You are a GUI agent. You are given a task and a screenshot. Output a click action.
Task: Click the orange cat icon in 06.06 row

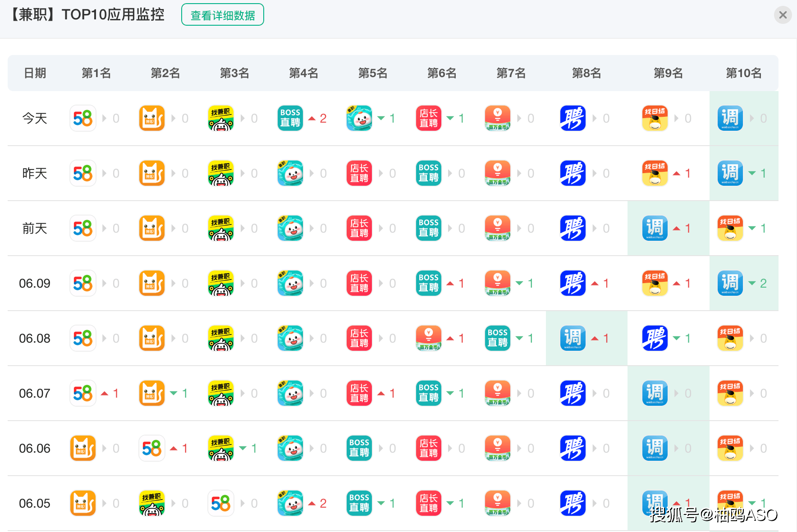(83, 448)
